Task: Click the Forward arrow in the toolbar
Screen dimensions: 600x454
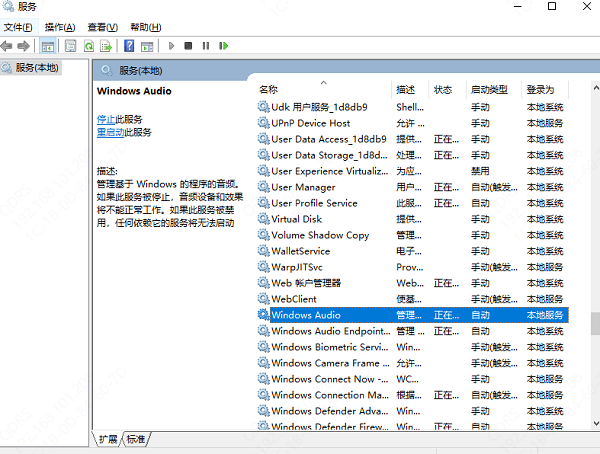Action: (x=23, y=46)
